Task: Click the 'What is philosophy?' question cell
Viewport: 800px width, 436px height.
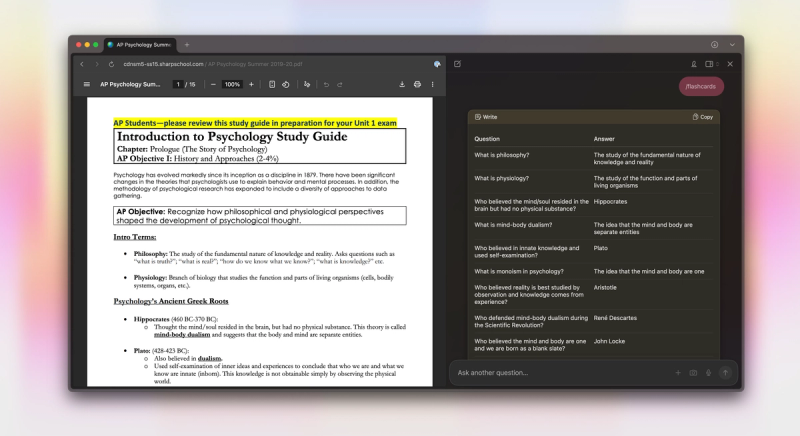Action: pyautogui.click(x=502, y=155)
